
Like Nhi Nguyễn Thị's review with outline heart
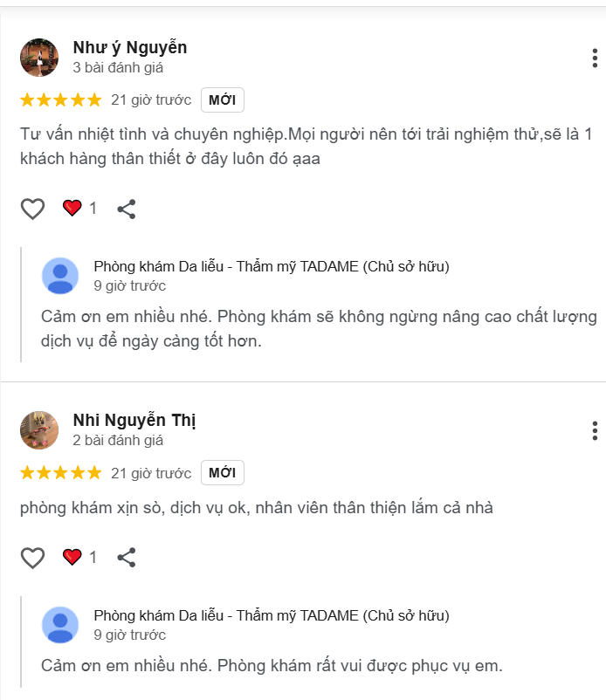point(32,558)
